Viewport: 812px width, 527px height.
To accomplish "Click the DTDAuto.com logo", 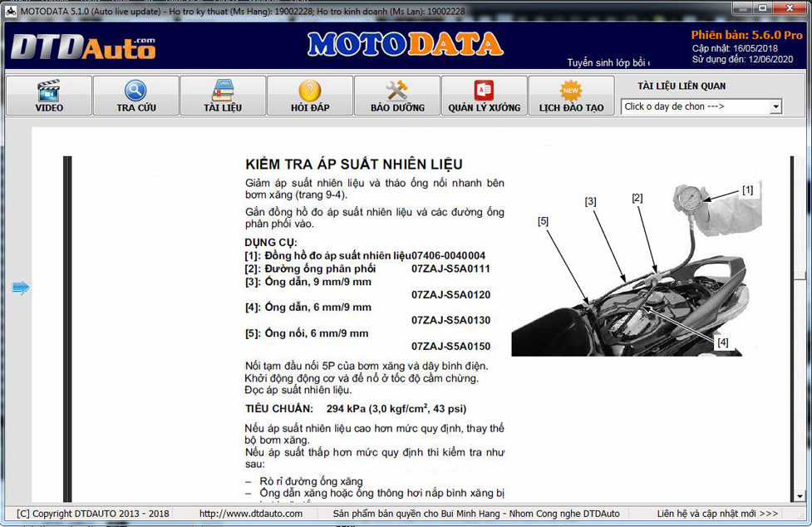I will 83,47.
